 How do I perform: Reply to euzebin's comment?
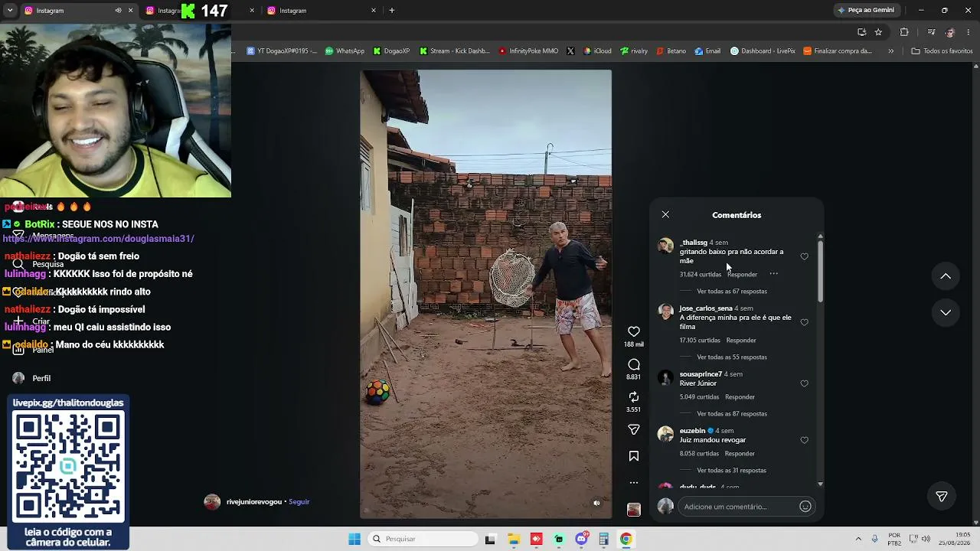(740, 454)
